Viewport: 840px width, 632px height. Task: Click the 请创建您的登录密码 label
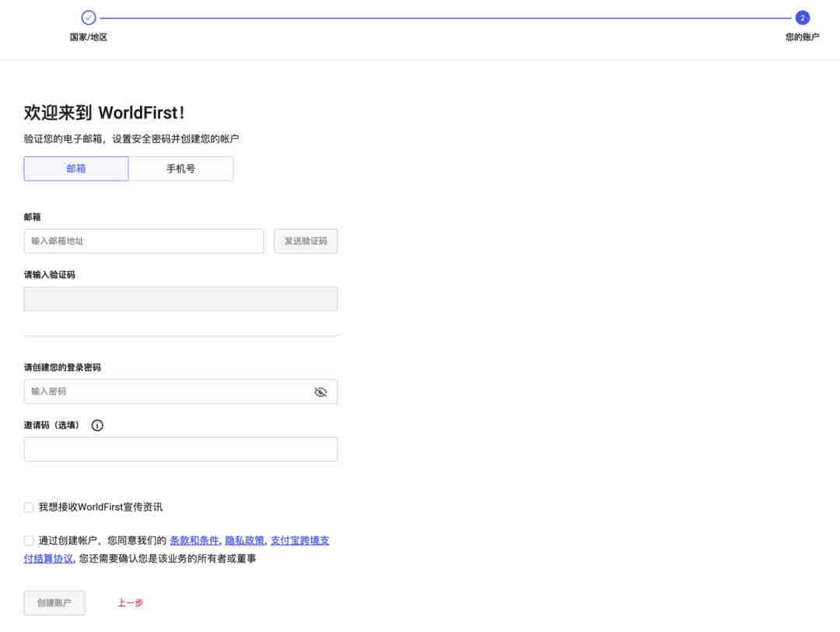(62, 367)
